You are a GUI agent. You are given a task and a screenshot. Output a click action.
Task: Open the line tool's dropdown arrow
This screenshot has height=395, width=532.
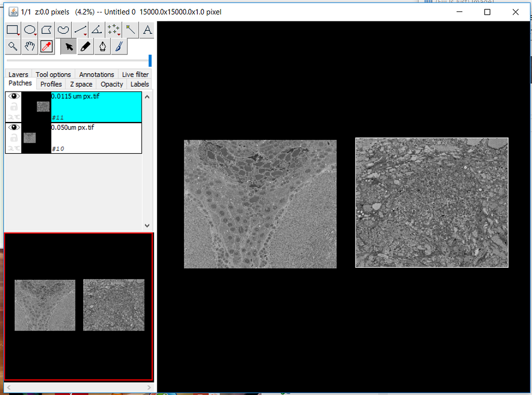84,35
